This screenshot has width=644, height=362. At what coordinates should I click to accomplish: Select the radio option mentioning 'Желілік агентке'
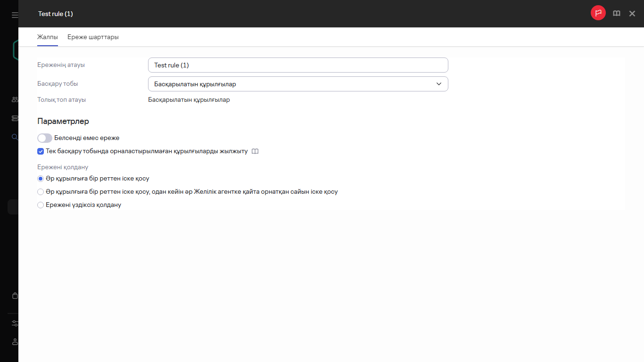coord(41,192)
